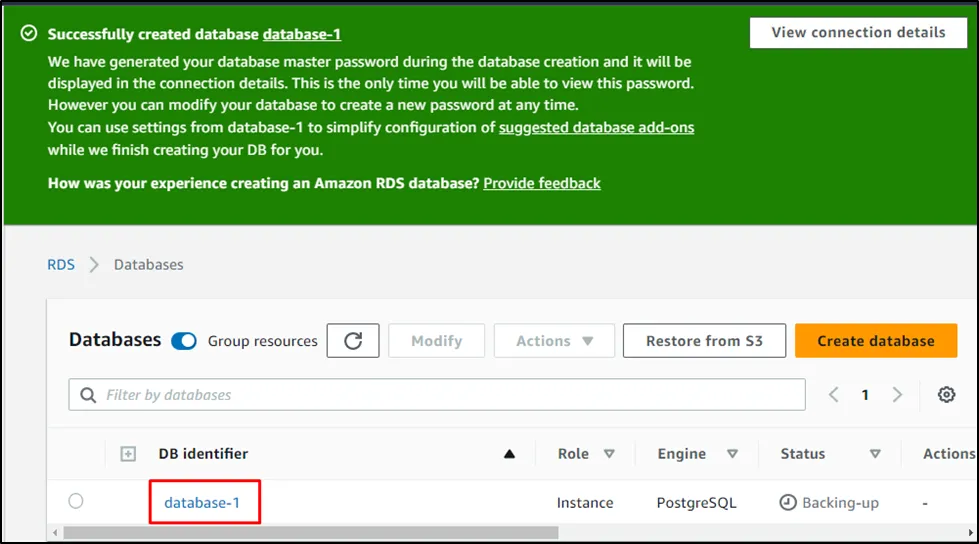The width and height of the screenshot is (979, 544).
Task: Toggle Group resources switch off
Action: tap(184, 341)
